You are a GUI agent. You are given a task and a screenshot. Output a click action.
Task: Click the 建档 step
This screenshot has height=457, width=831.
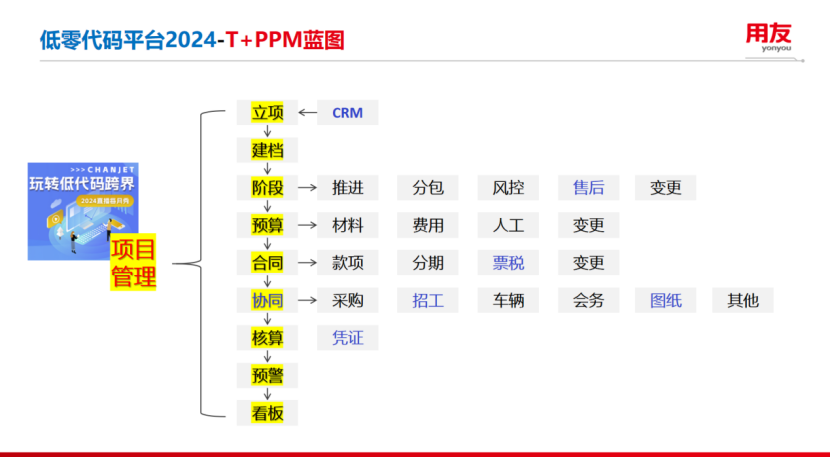pos(267,150)
